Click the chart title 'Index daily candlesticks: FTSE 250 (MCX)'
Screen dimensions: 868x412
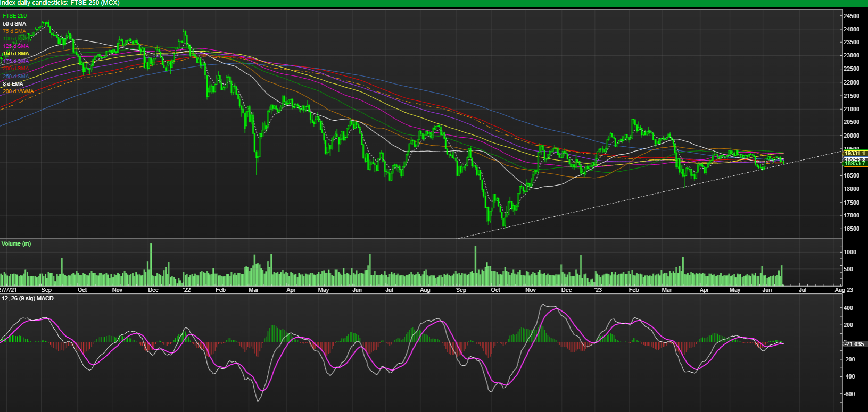click(60, 3)
